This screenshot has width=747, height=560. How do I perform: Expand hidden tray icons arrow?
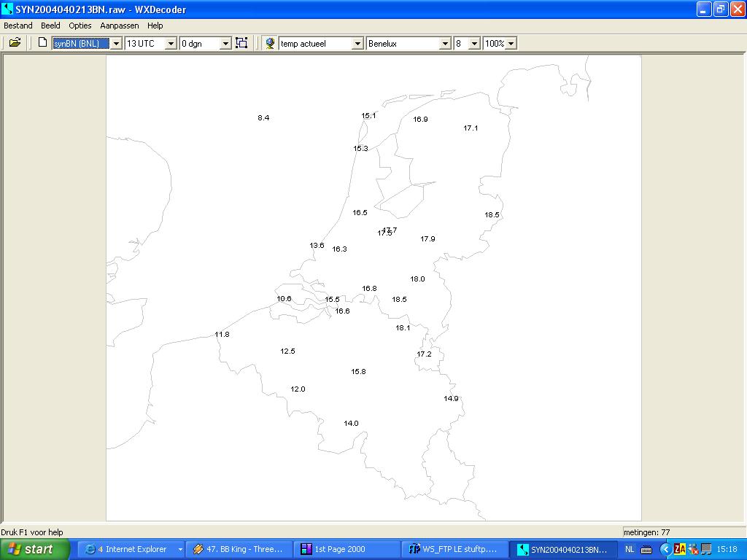tap(665, 549)
